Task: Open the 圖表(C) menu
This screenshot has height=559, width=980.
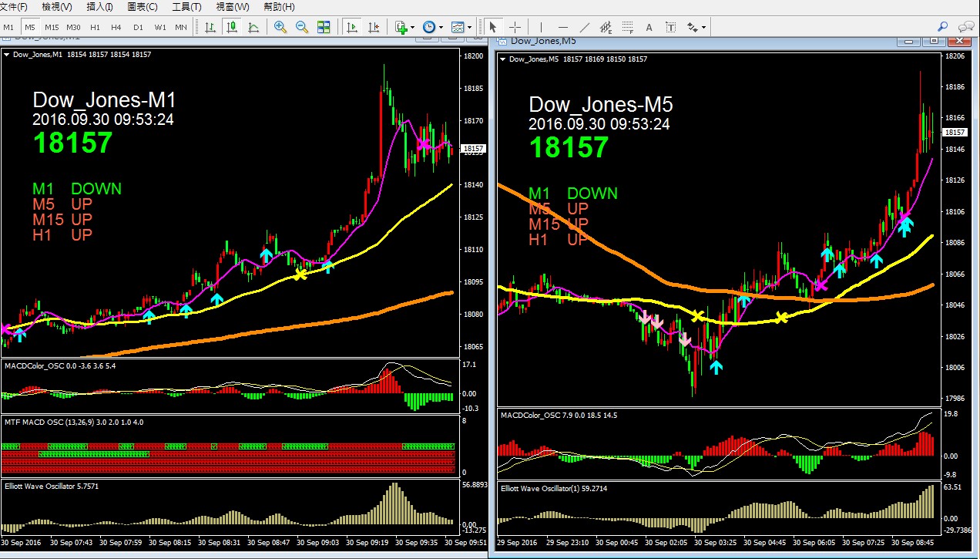Action: tap(142, 7)
